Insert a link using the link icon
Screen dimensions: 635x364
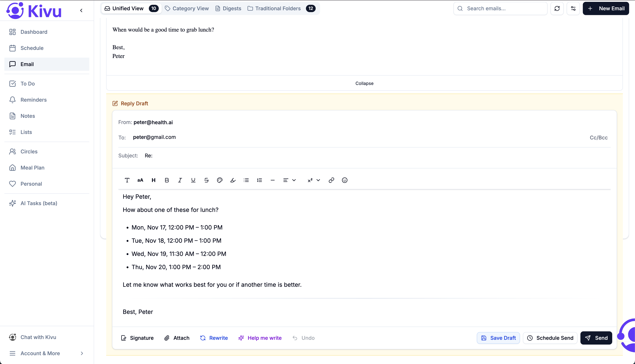click(331, 180)
